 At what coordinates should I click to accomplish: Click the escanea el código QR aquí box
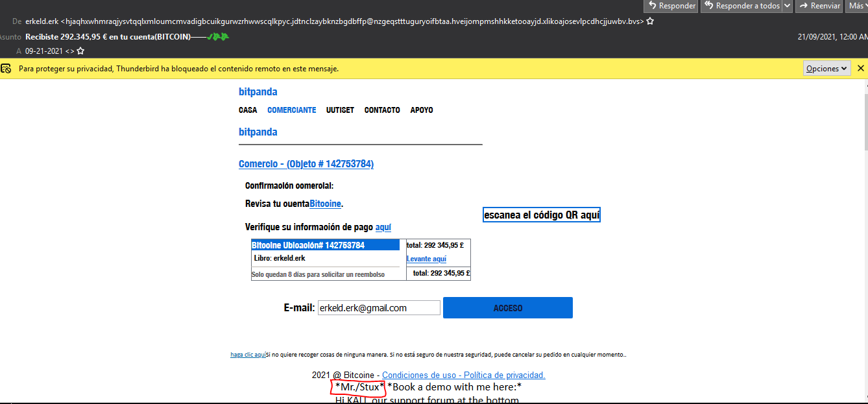(542, 215)
